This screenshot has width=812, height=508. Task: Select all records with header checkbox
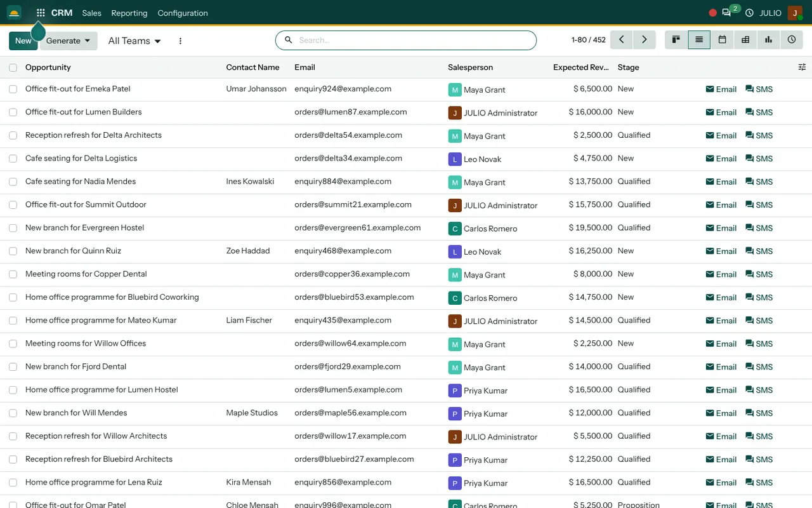click(13, 67)
